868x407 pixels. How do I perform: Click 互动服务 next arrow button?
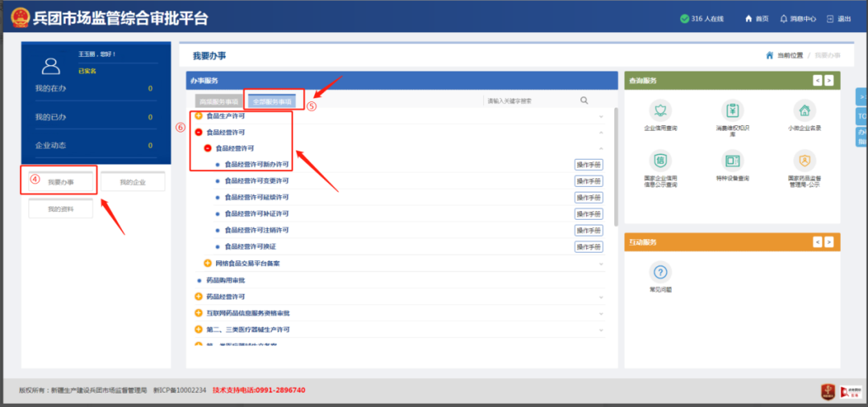point(829,242)
